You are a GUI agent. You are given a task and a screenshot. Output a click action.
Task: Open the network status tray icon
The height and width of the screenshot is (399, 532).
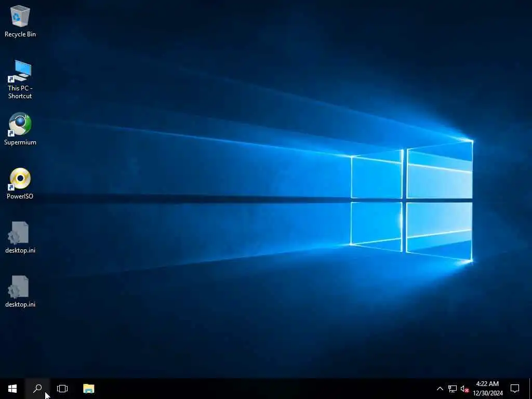tap(453, 389)
